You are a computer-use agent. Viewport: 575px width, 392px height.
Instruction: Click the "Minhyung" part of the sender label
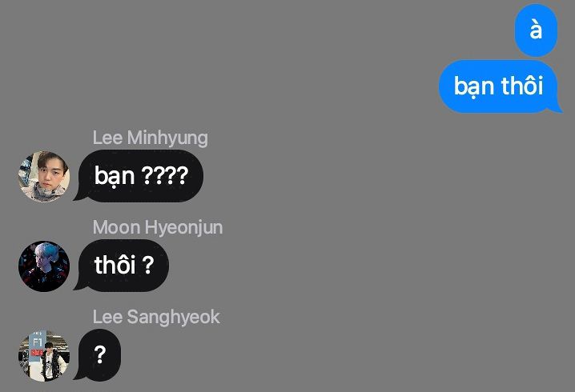[x=167, y=138]
